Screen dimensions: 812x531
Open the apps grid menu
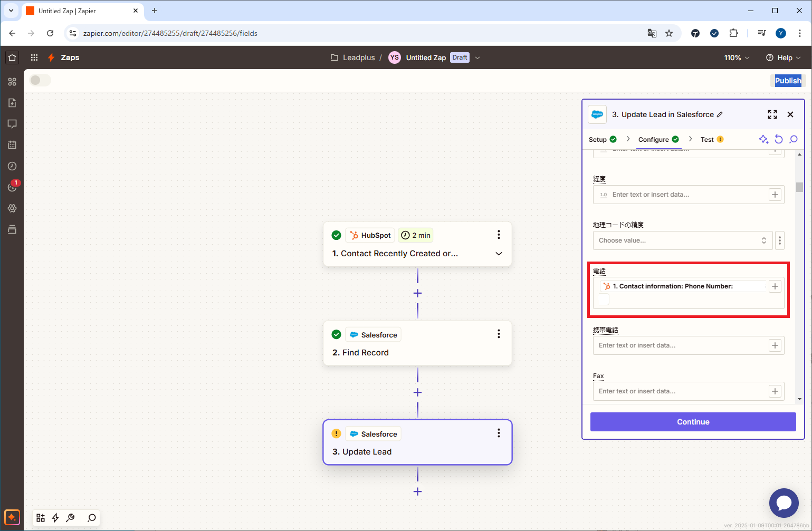[34, 57]
